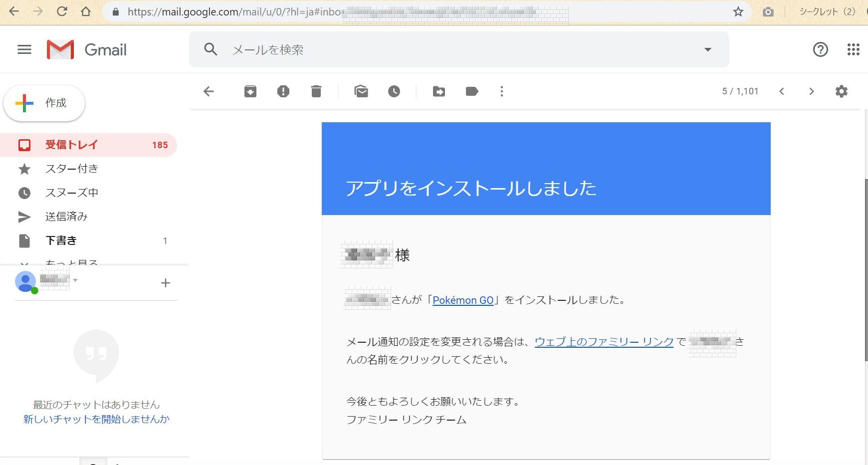Screen dimensions: 868x465
Task: Snooze this email with clock icon
Action: 394,91
